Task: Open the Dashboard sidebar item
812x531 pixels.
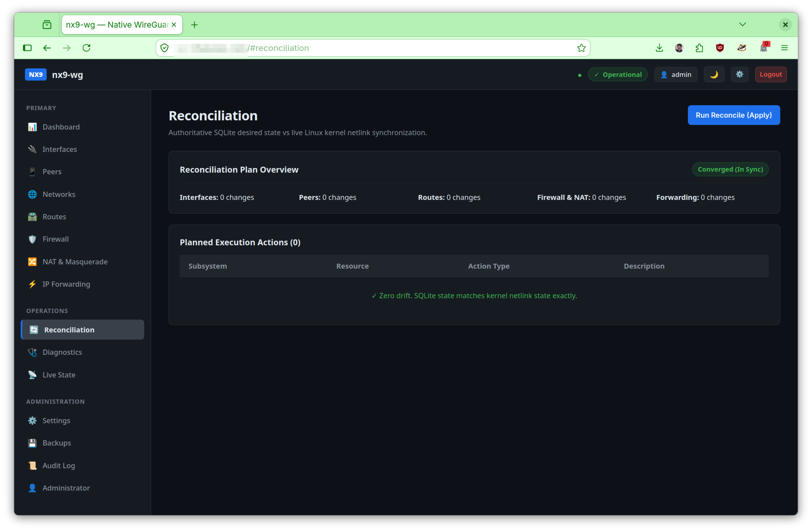Action: pos(82,127)
